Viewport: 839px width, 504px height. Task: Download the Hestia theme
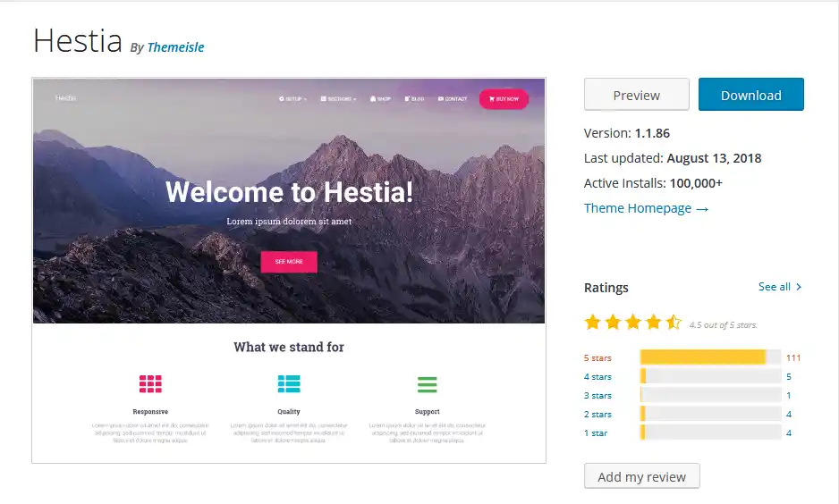coord(750,95)
